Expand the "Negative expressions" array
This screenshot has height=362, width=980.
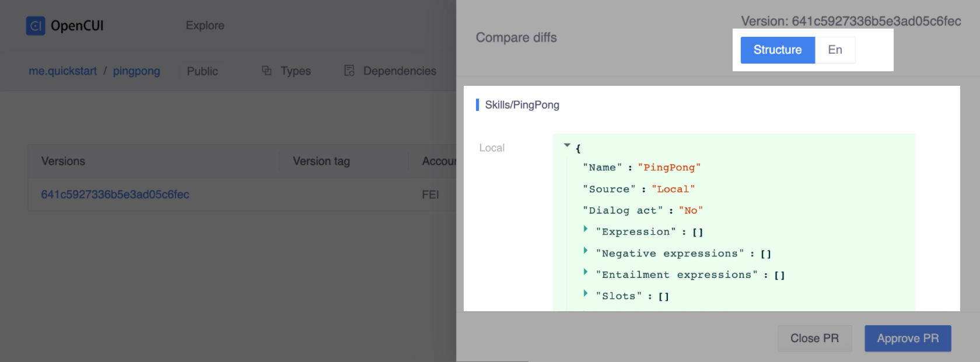(x=585, y=250)
